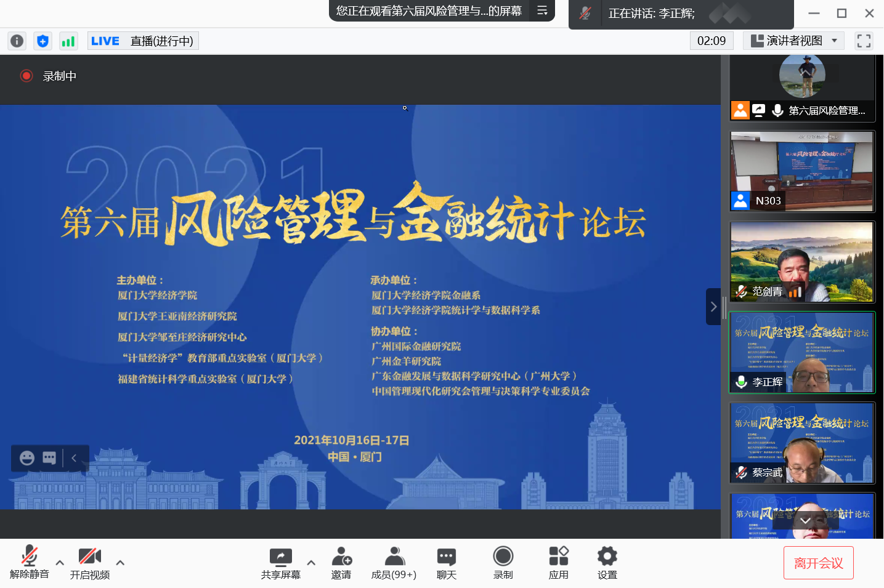Click the 离开会议 leave meeting button
Image resolution: width=884 pixels, height=588 pixels.
(x=819, y=563)
